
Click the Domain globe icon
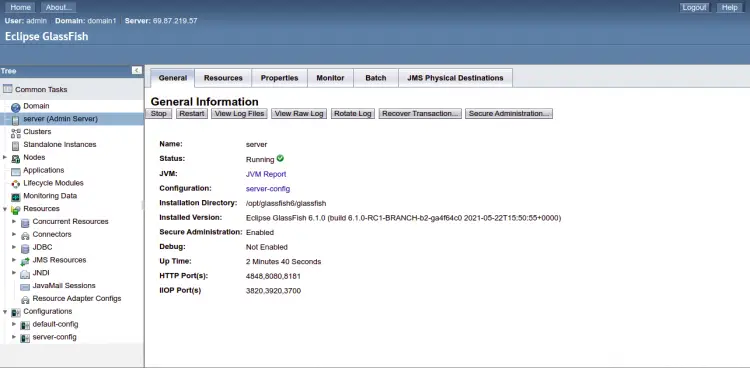tap(16, 107)
